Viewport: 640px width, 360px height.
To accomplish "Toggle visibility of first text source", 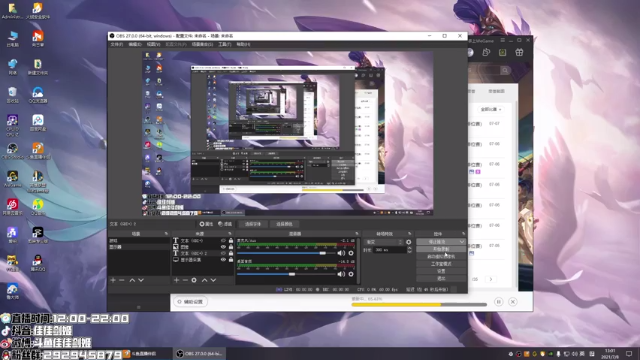I will point(223,241).
